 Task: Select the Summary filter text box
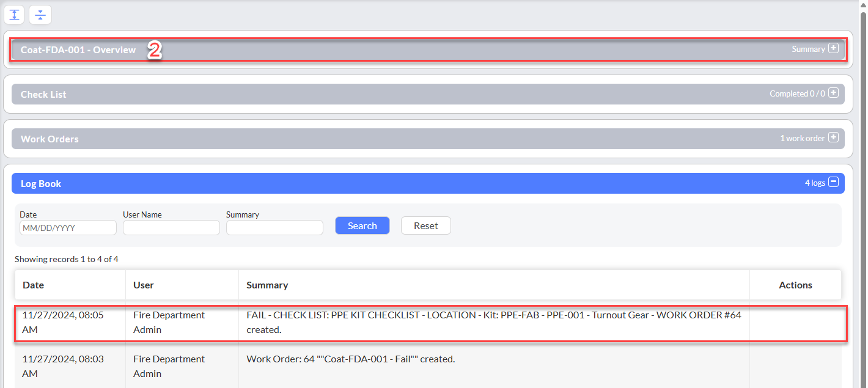(x=274, y=227)
